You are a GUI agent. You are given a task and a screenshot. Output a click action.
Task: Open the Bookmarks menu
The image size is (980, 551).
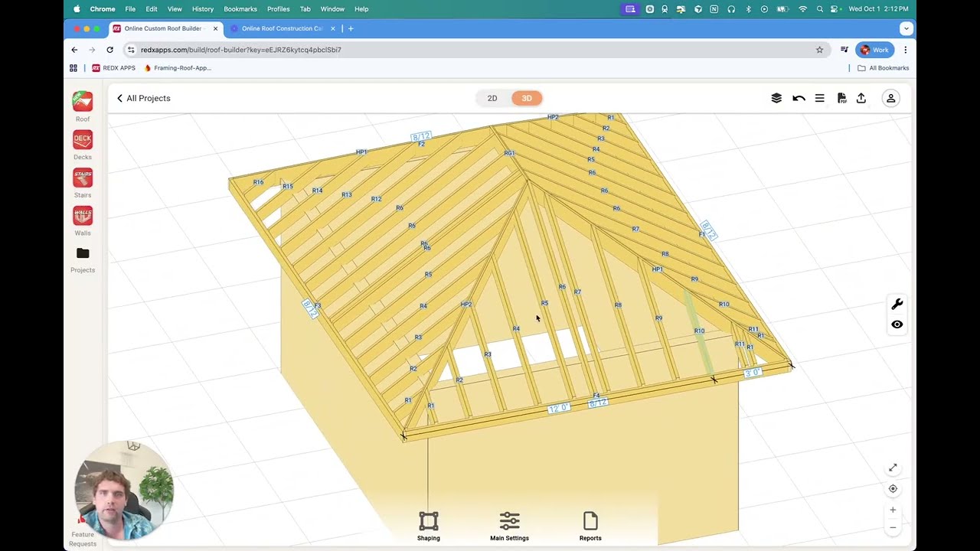pos(240,9)
